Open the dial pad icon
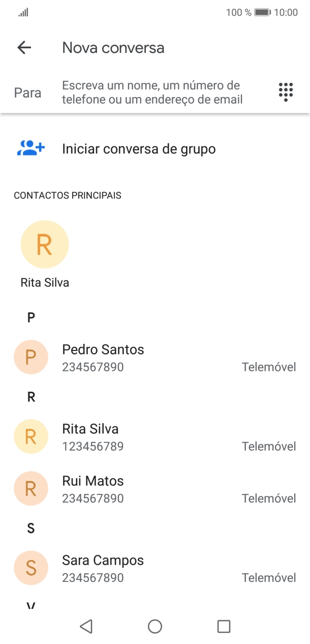The width and height of the screenshot is (310, 644). (285, 92)
